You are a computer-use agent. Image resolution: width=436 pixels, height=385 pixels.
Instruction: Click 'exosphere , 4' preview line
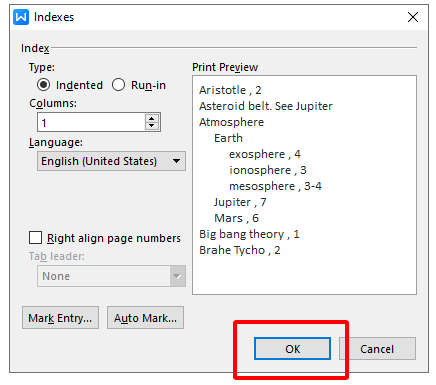(265, 154)
